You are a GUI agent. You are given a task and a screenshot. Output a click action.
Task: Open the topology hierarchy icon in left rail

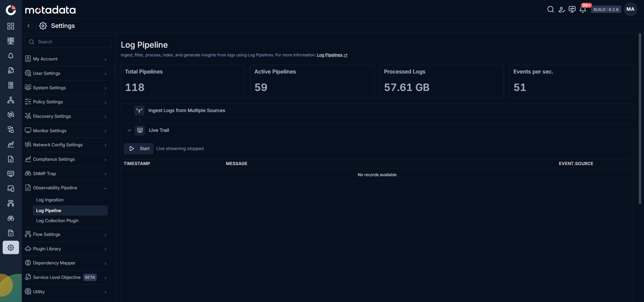(11, 100)
